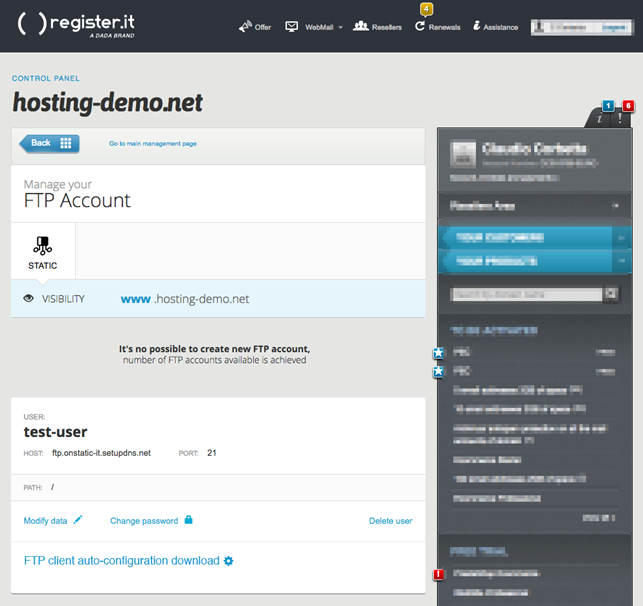Viewport: 643px width, 606px height.
Task: Click Change password link
Action: [x=144, y=521]
